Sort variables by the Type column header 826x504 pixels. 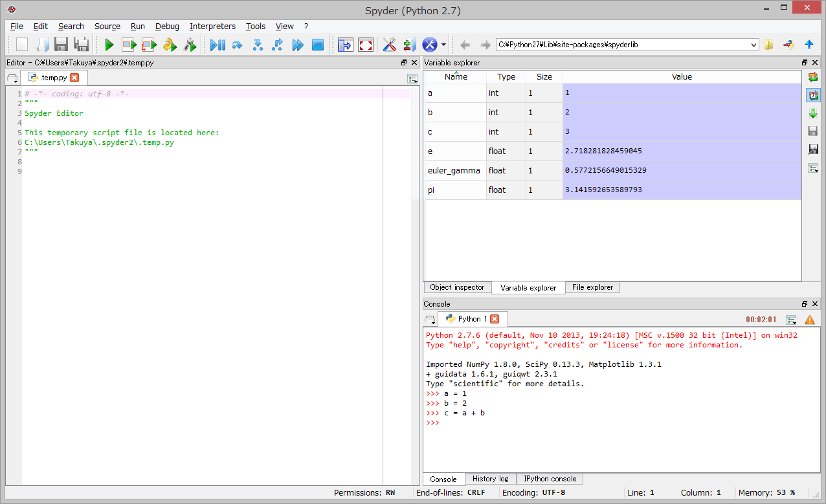(506, 76)
